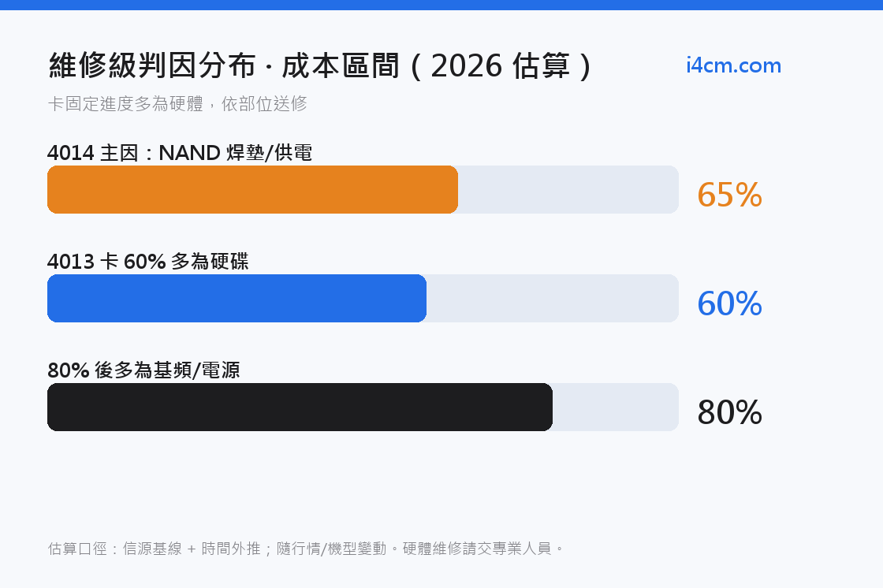The image size is (883, 588).
Task: Click unfilled track of the 60% bar
Action: (553, 298)
